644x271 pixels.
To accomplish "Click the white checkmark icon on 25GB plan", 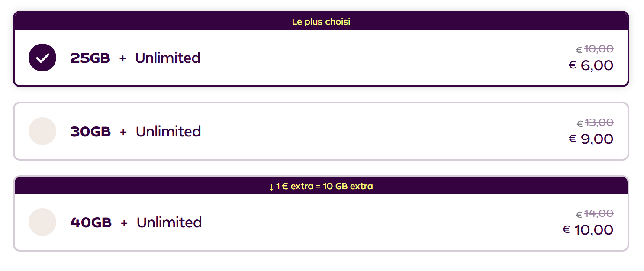I will (42, 57).
